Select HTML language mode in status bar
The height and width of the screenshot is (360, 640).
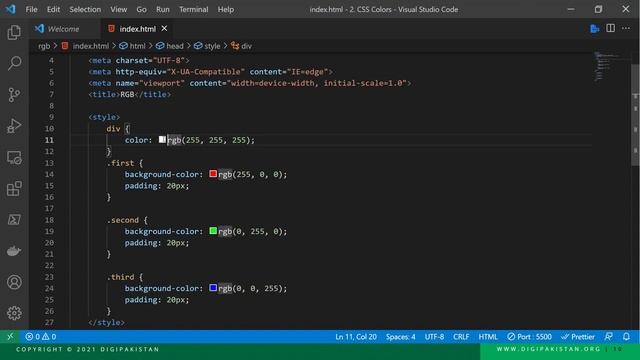pos(488,337)
